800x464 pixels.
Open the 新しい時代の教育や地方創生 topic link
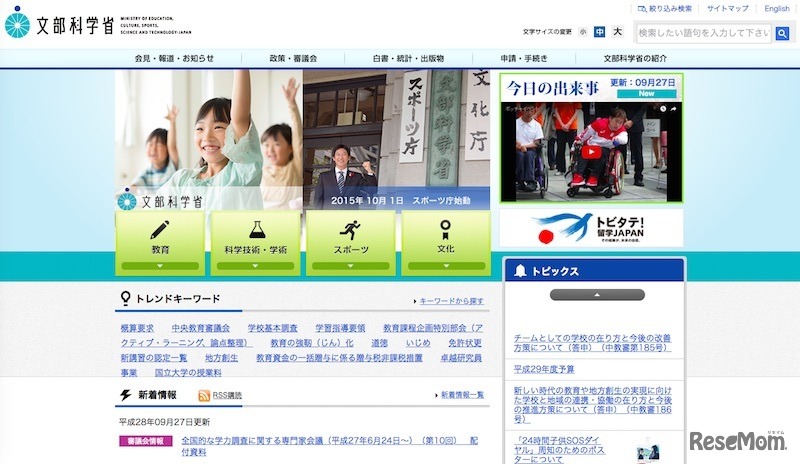592,405
